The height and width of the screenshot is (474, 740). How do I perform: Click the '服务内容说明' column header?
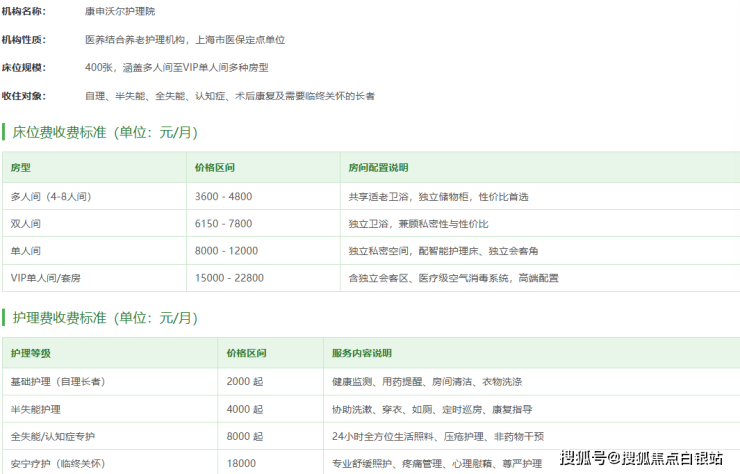tap(532, 353)
